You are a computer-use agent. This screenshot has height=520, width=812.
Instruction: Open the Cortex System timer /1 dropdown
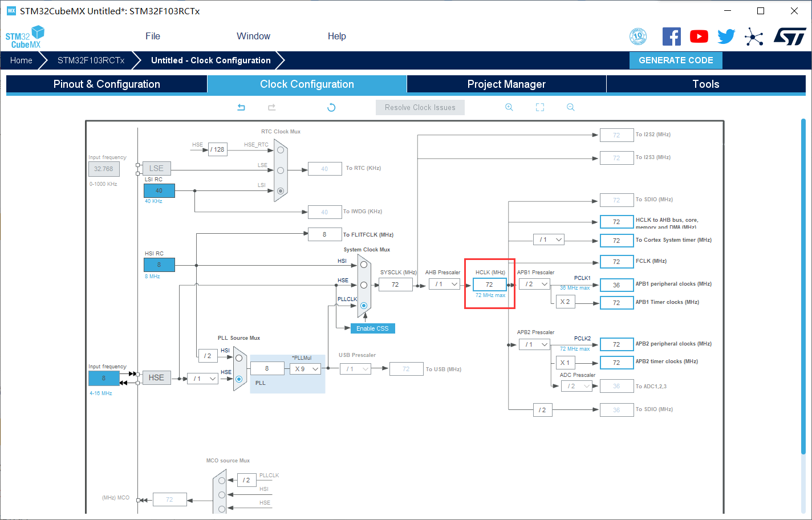549,239
